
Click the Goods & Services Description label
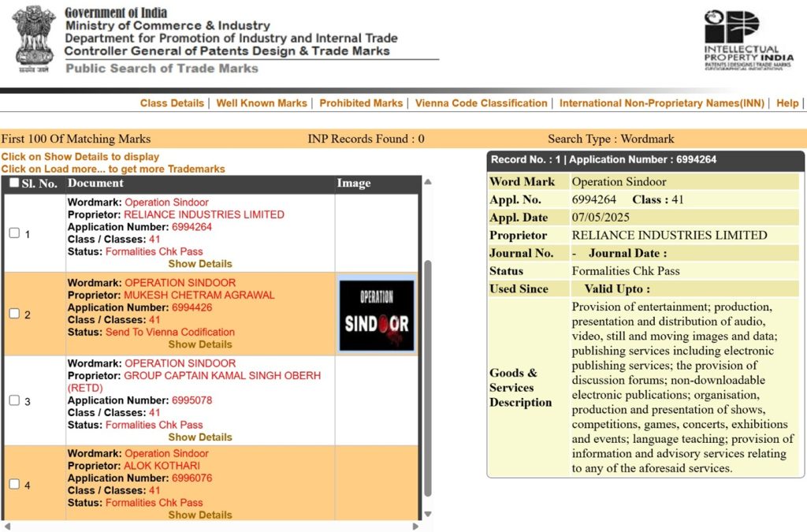(520, 388)
